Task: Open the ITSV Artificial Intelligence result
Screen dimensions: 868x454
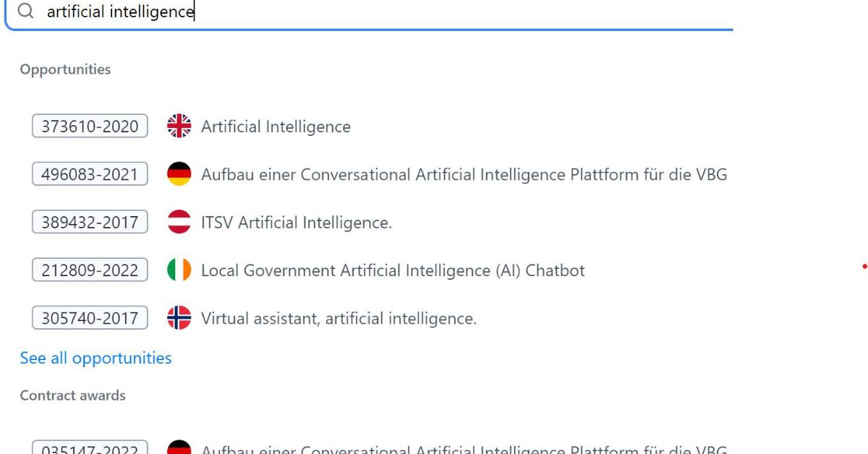Action: (x=296, y=222)
